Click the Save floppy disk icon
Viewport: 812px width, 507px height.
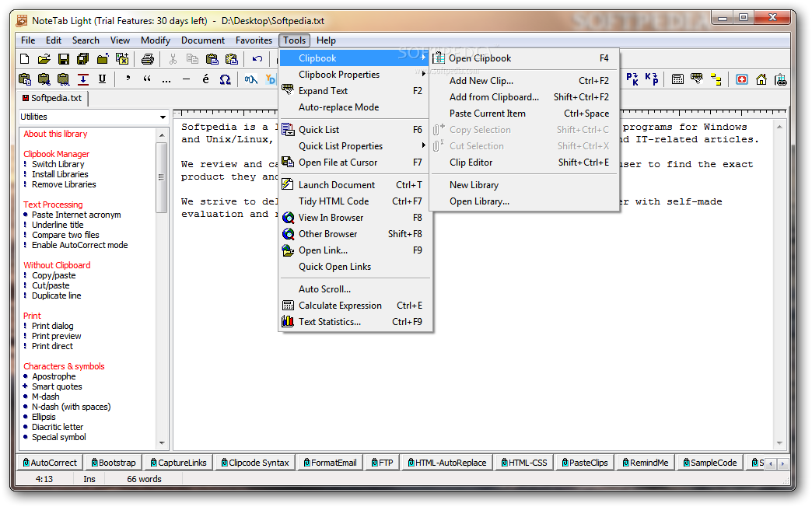[x=63, y=59]
